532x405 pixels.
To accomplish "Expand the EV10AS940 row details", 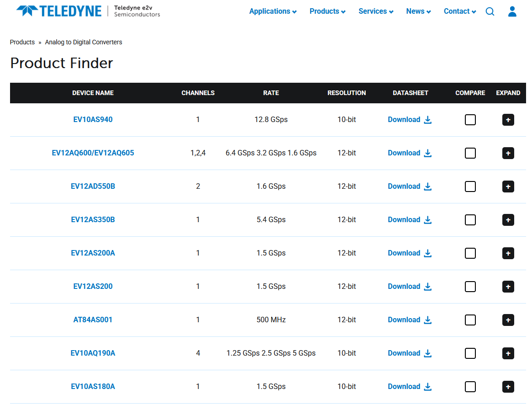I will pos(508,120).
